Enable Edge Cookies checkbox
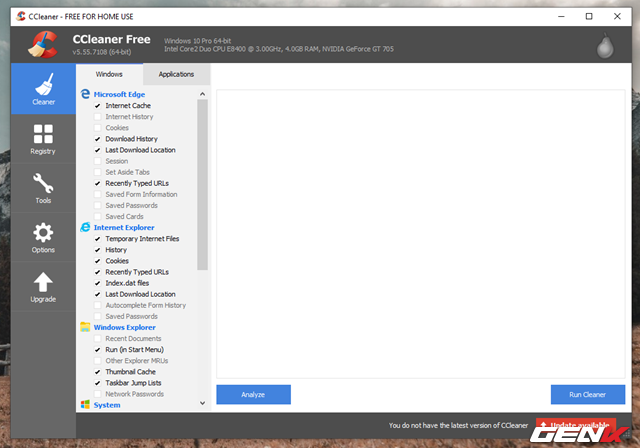 [98, 128]
